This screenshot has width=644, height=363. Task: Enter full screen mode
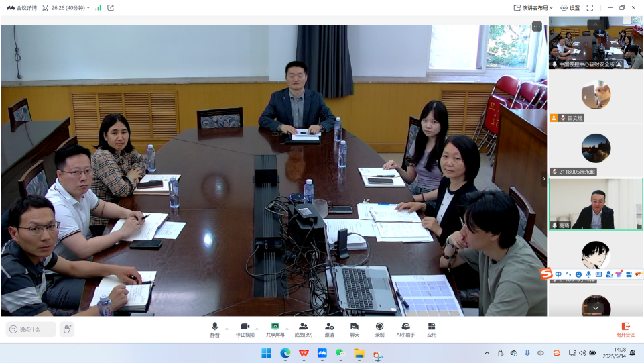590,8
